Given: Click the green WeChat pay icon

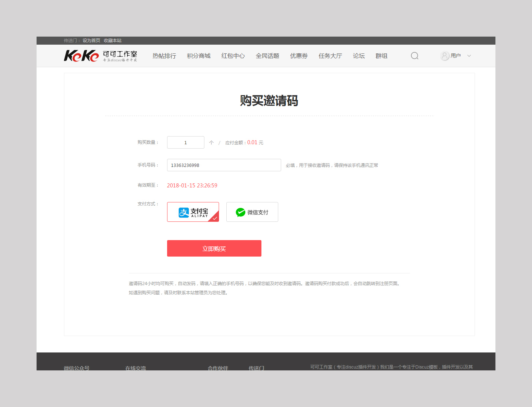Looking at the screenshot, I should [240, 212].
